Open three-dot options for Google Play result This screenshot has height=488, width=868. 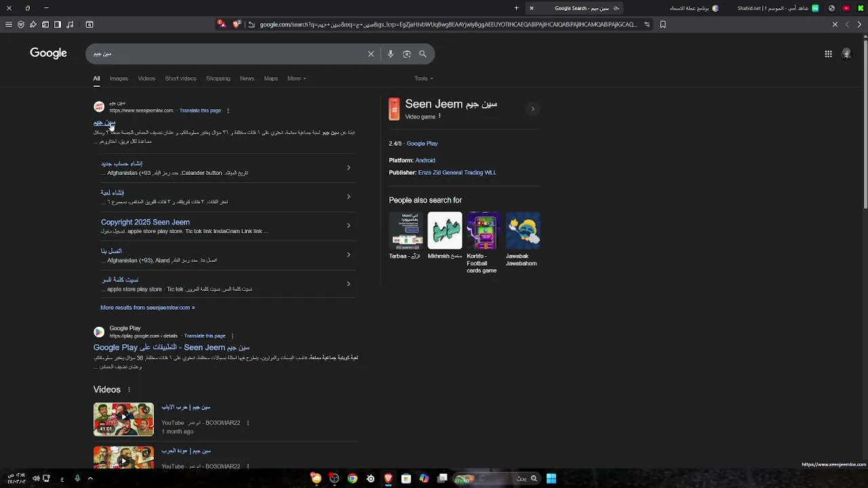pos(232,335)
